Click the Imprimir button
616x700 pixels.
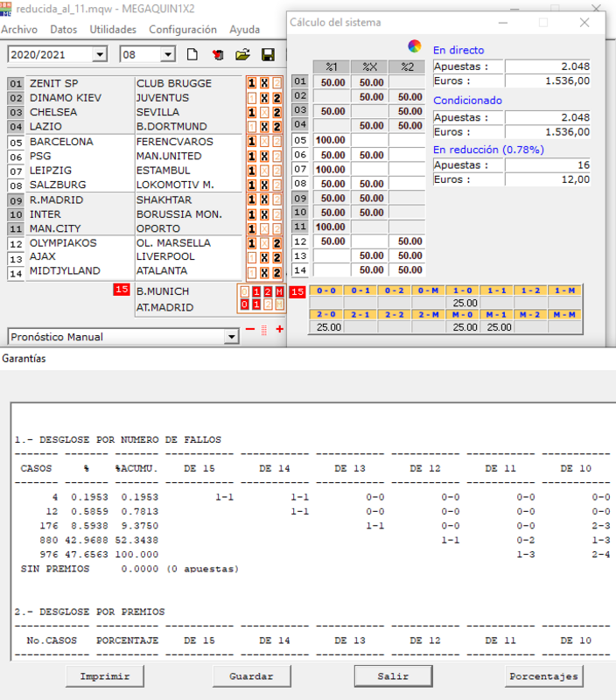(x=105, y=676)
